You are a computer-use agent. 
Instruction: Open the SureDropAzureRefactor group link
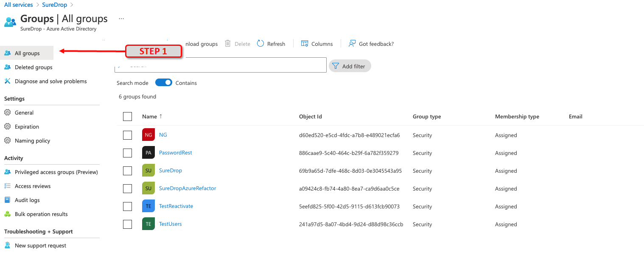(x=188, y=188)
